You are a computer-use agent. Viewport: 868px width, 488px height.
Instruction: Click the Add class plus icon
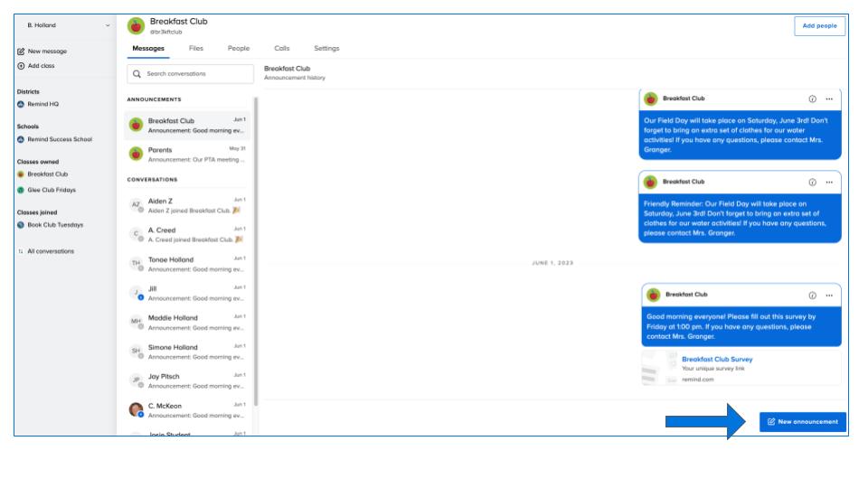pos(21,66)
